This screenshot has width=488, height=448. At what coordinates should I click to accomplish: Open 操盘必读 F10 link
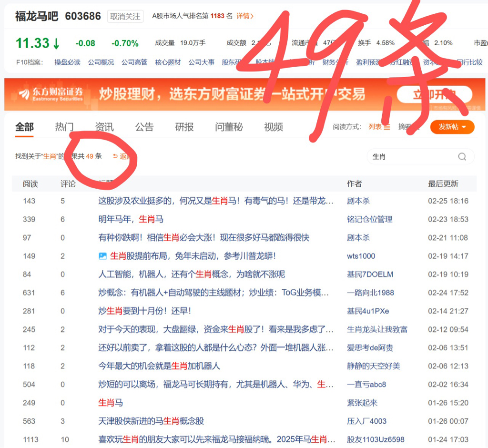(67, 62)
